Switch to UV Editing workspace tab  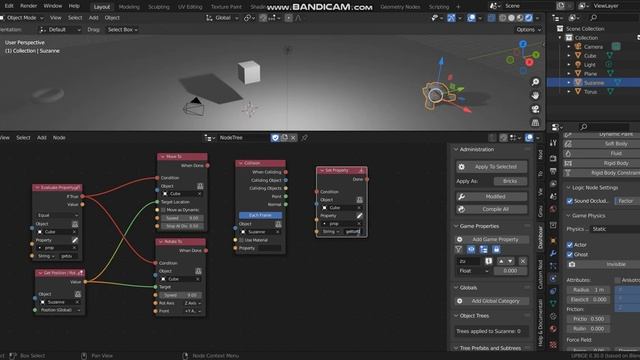(x=190, y=7)
